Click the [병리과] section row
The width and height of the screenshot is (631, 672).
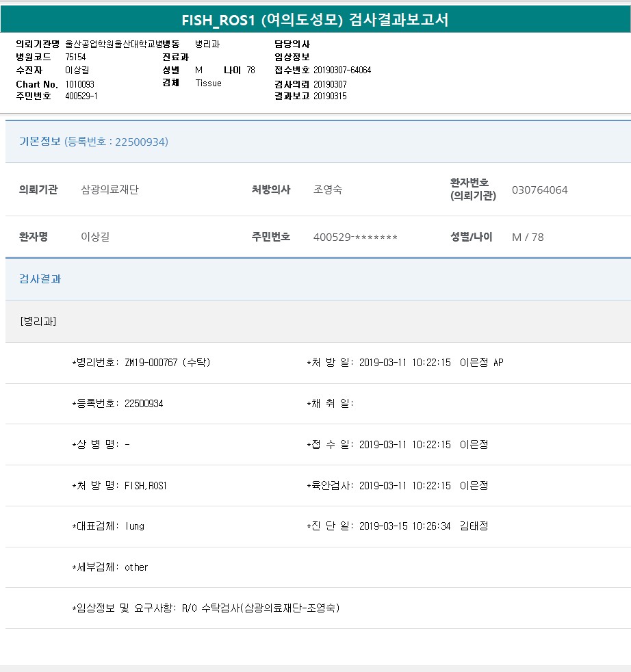click(x=38, y=322)
